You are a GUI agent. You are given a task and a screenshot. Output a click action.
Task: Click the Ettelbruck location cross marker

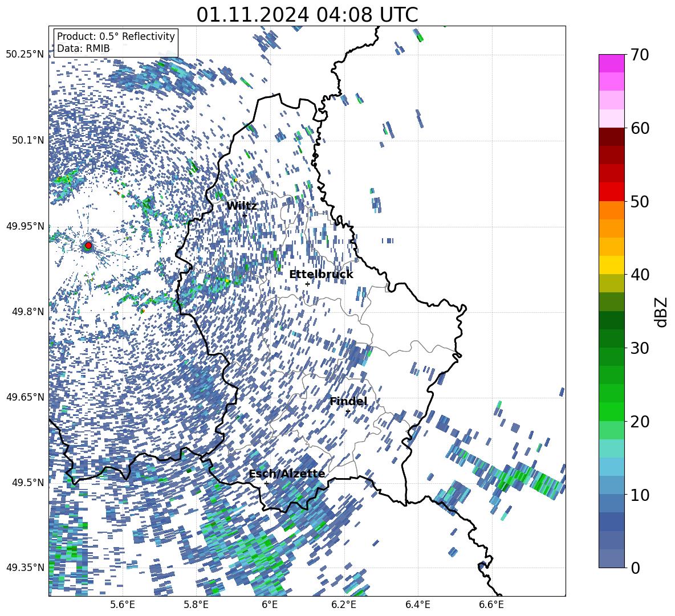[307, 284]
